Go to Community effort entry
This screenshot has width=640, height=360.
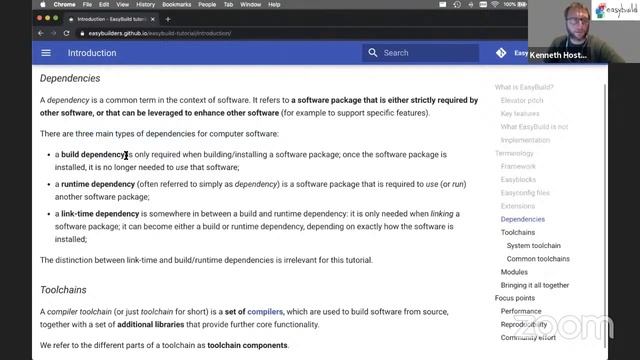(x=528, y=338)
